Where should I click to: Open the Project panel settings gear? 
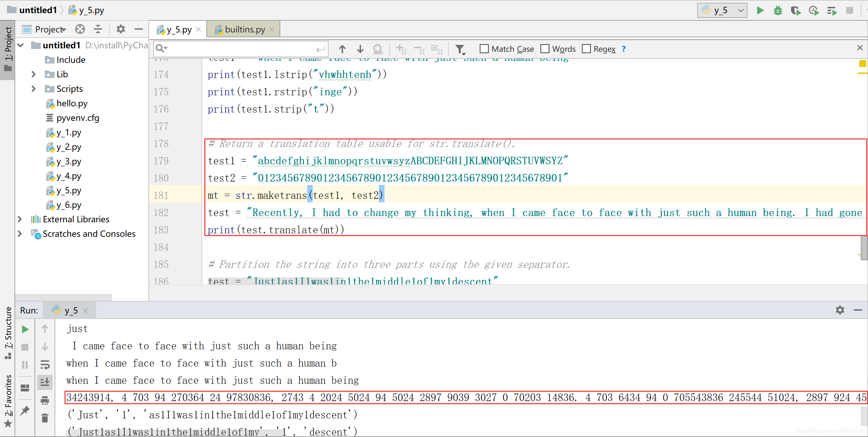pos(120,29)
